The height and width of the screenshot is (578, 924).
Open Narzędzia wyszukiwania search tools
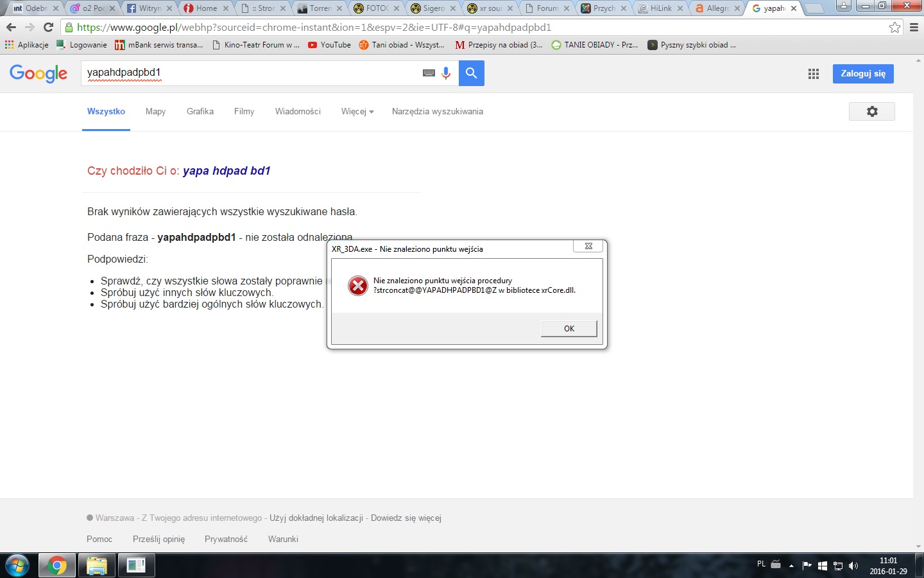click(437, 112)
